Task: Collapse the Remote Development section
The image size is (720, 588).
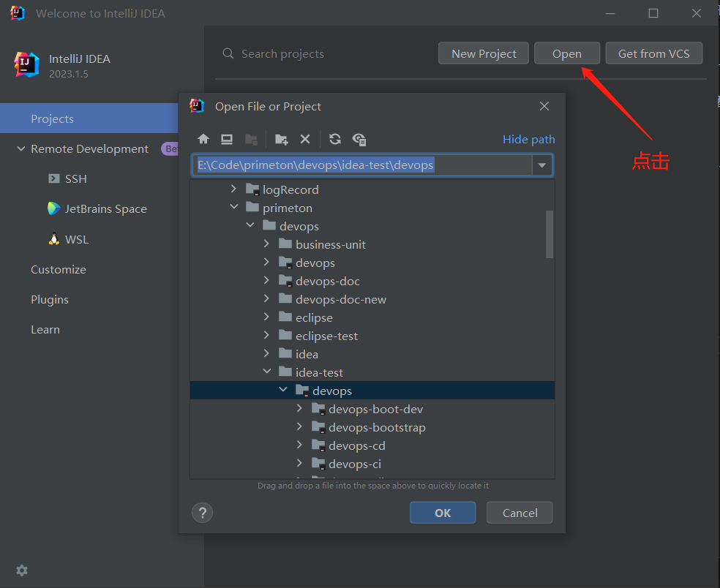Action: click(x=20, y=149)
